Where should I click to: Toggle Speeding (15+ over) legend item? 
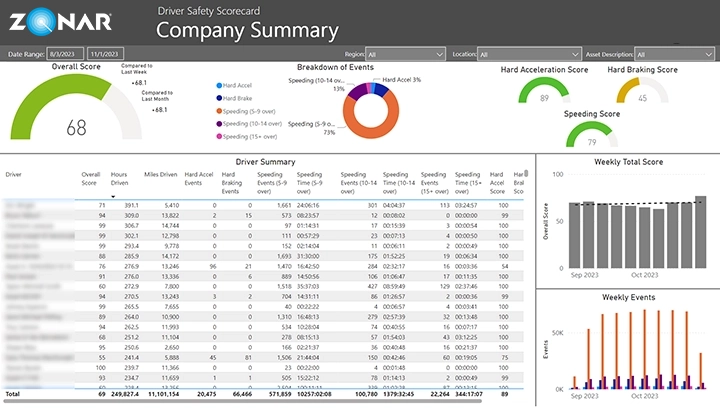pyautogui.click(x=250, y=137)
